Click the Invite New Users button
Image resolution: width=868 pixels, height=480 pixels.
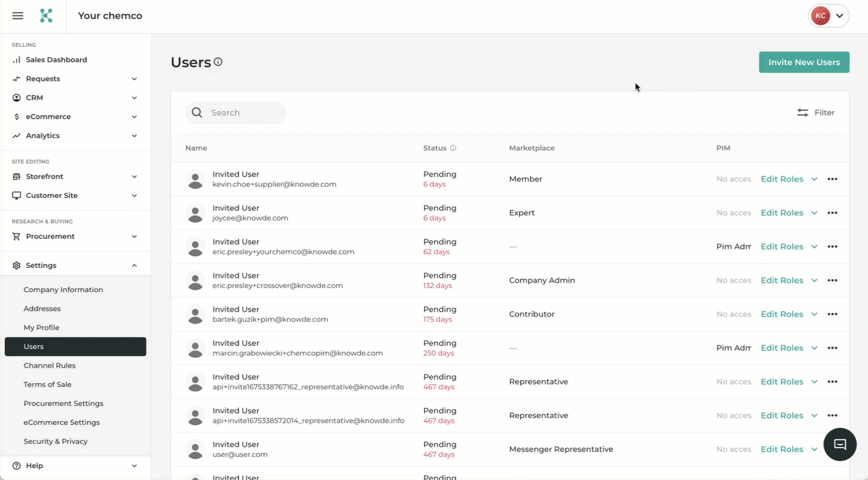click(x=804, y=62)
